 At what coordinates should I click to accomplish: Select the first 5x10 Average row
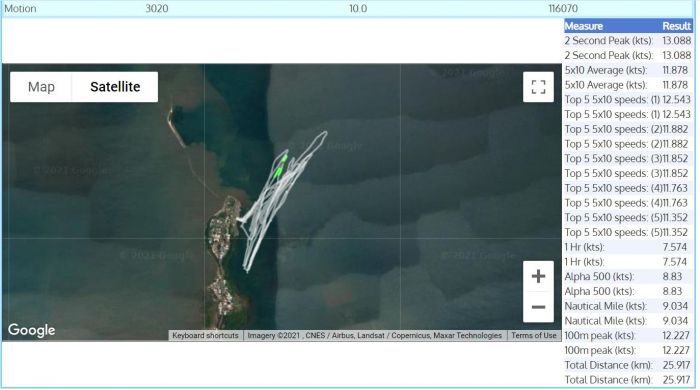pos(628,70)
